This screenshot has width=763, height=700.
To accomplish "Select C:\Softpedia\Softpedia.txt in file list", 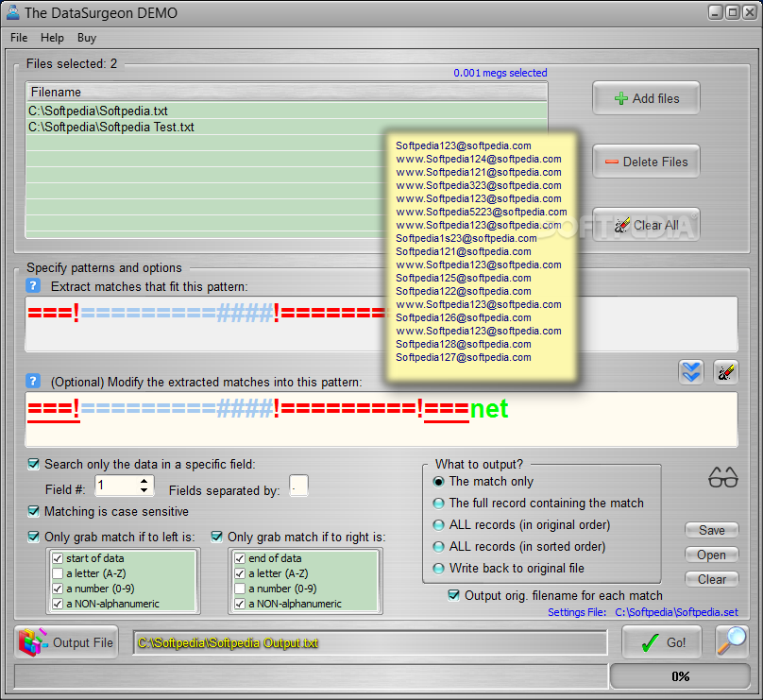I will tap(287, 111).
